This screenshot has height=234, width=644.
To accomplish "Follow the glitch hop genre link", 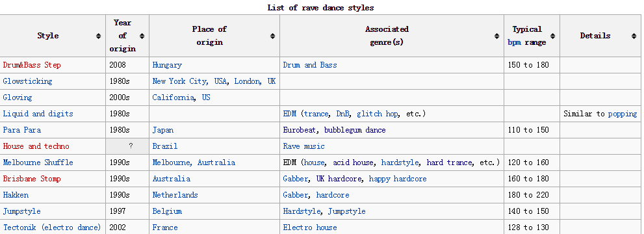I will tap(378, 114).
